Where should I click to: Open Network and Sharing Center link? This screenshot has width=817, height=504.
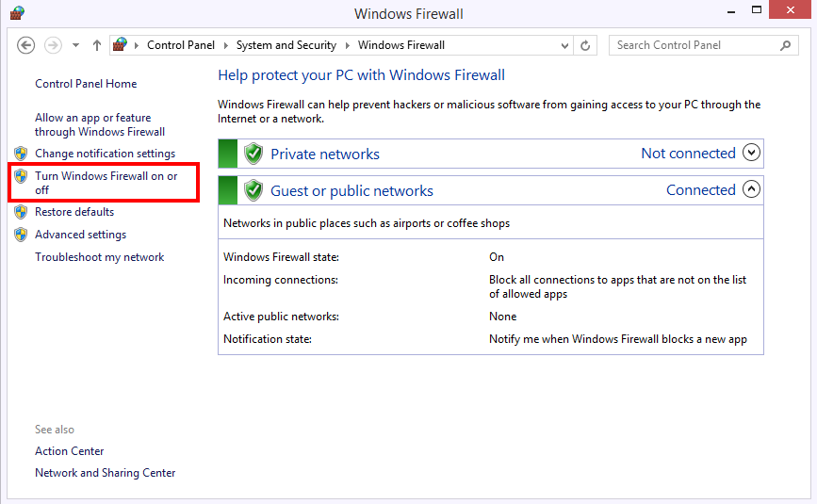(106, 473)
